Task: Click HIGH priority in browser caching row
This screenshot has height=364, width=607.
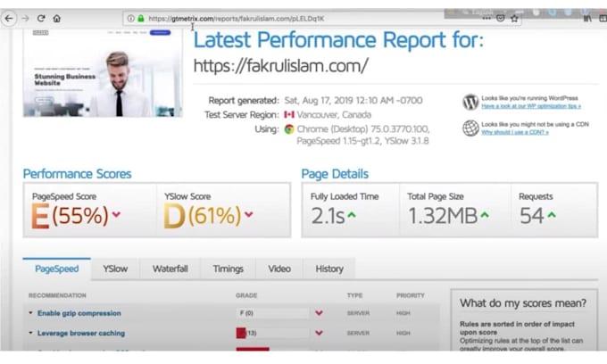Action: tap(403, 333)
